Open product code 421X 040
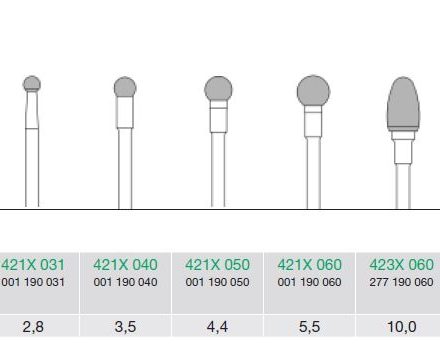Image resolution: width=440 pixels, height=360 pixels. (125, 265)
